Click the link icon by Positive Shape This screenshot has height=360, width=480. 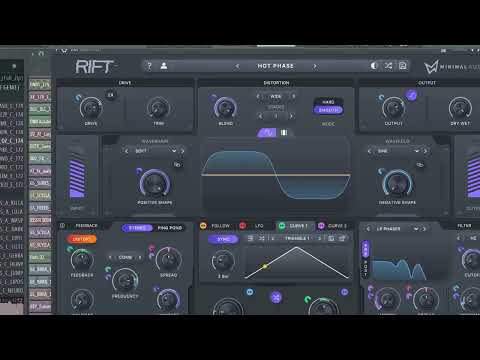pyautogui.click(x=177, y=164)
